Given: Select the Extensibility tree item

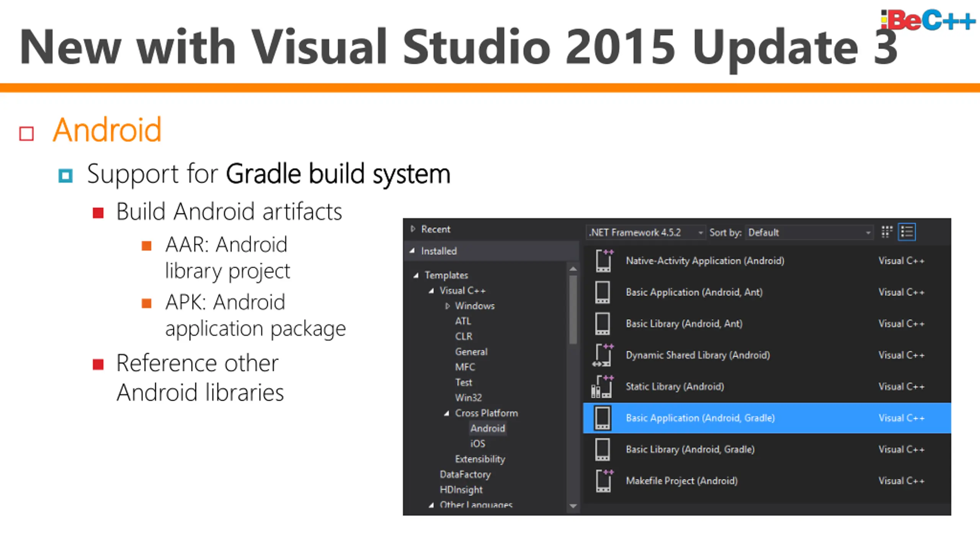Looking at the screenshot, I should click(x=480, y=459).
